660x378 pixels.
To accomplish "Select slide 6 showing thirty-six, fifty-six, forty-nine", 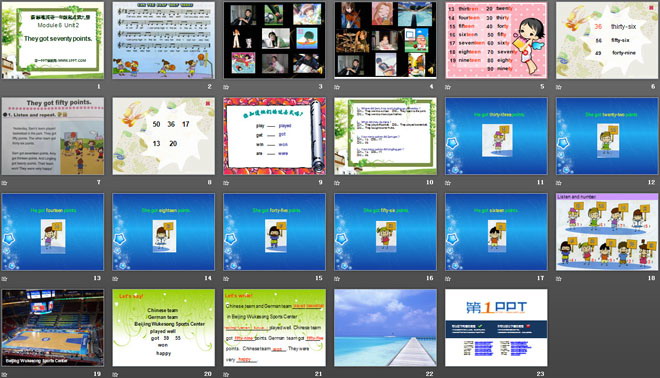I will pos(607,40).
